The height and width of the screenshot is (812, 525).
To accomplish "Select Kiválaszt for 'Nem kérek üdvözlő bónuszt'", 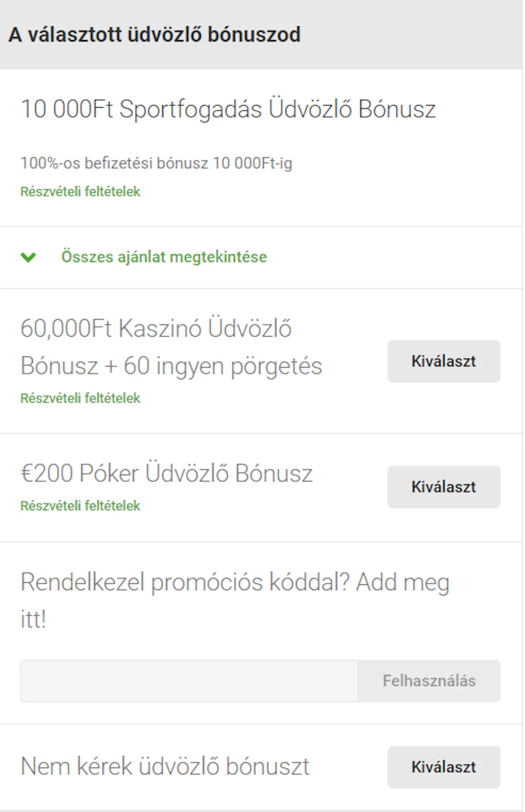I will pyautogui.click(x=444, y=767).
